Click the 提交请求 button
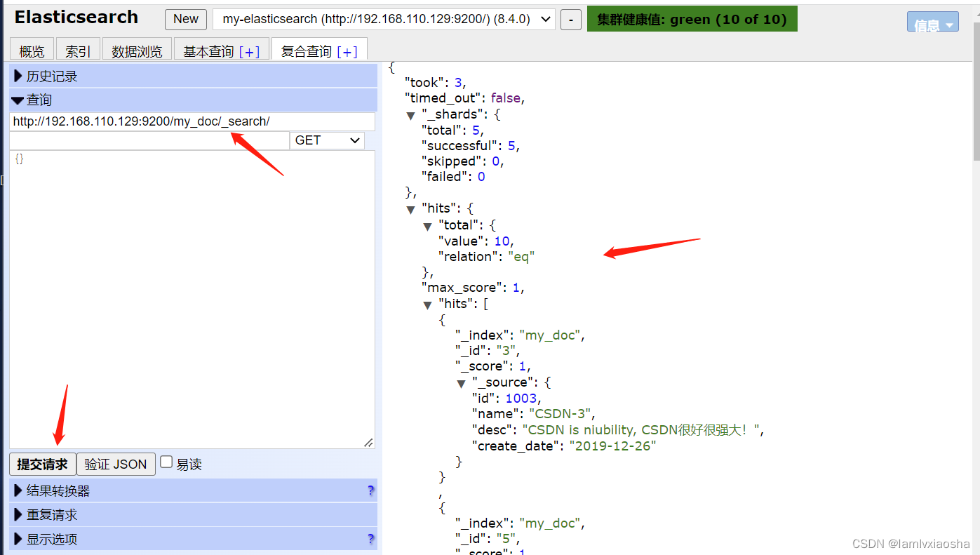The height and width of the screenshot is (555, 980). (x=42, y=464)
